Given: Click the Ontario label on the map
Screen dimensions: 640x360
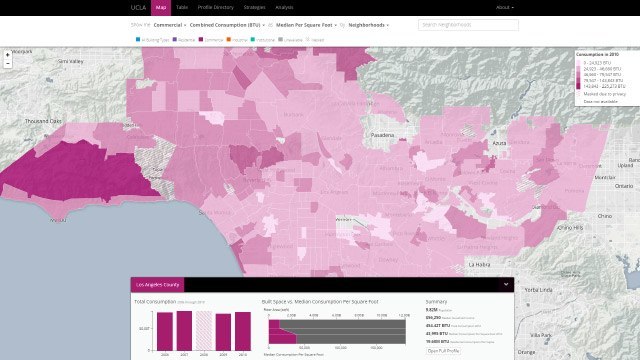Looking at the screenshot, I should (x=624, y=186).
